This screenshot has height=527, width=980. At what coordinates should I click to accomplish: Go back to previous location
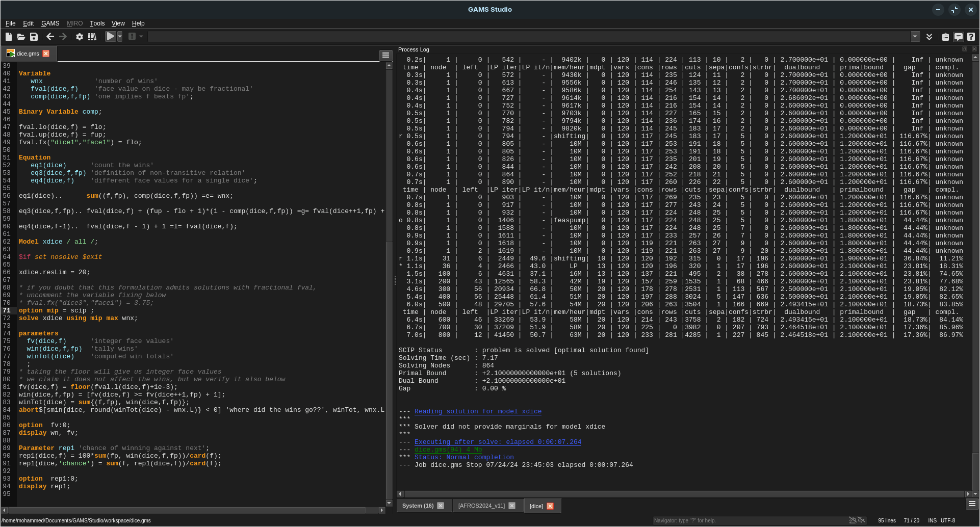[50, 37]
